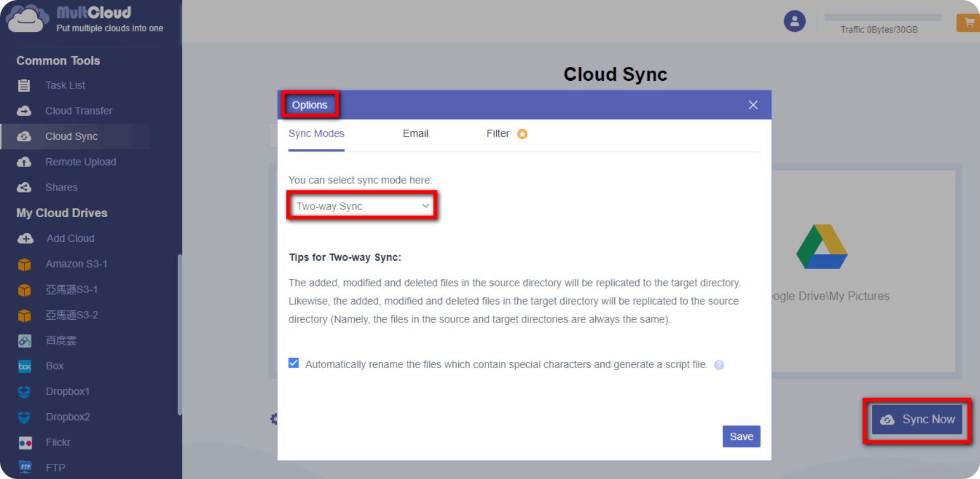980x479 pixels.
Task: Click the Dropbox2 icon
Action: pos(24,417)
